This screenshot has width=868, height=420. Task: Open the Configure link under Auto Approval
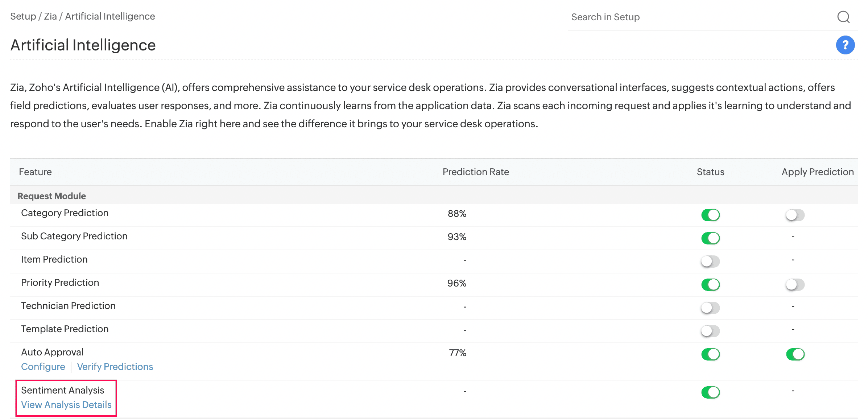point(43,367)
